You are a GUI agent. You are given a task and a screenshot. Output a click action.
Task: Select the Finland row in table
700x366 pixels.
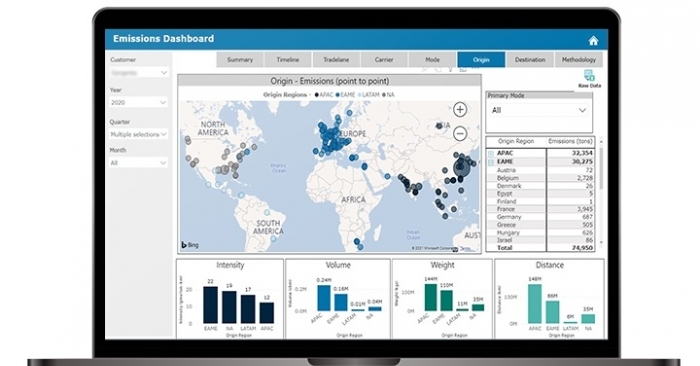540,201
